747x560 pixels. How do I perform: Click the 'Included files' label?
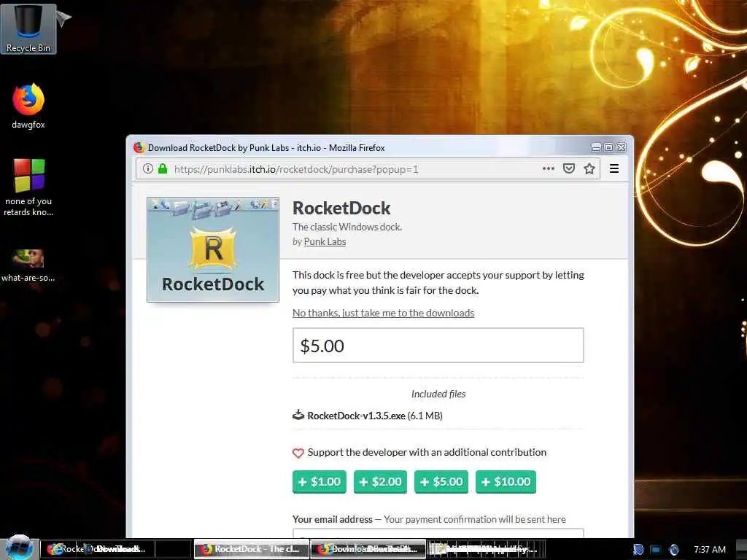tap(438, 394)
